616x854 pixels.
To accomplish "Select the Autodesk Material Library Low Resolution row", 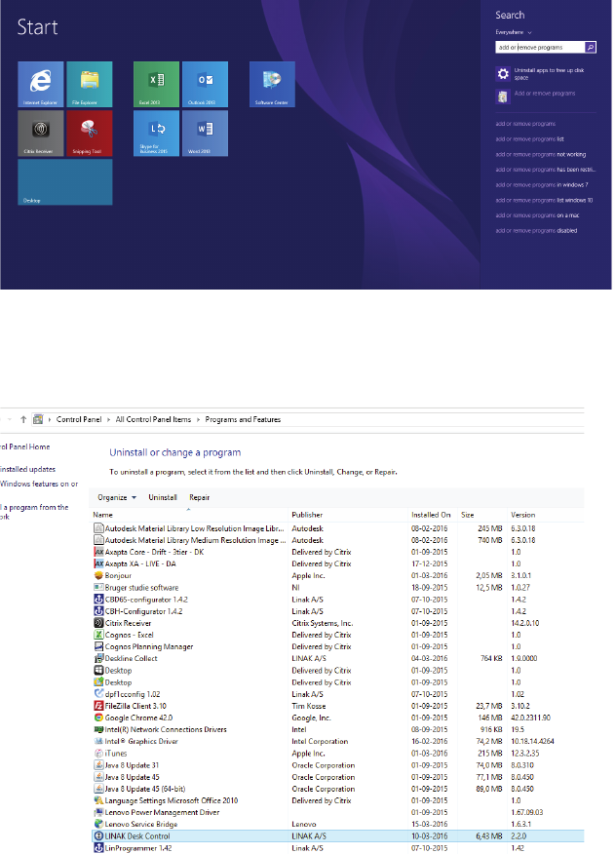I will tap(337, 528).
